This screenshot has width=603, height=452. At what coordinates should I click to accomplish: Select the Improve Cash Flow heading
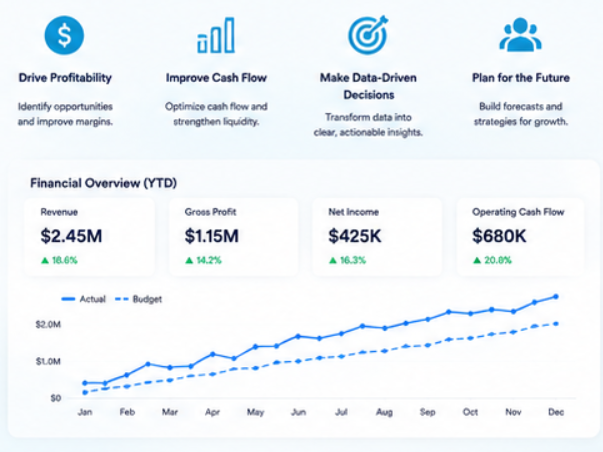[x=216, y=78]
